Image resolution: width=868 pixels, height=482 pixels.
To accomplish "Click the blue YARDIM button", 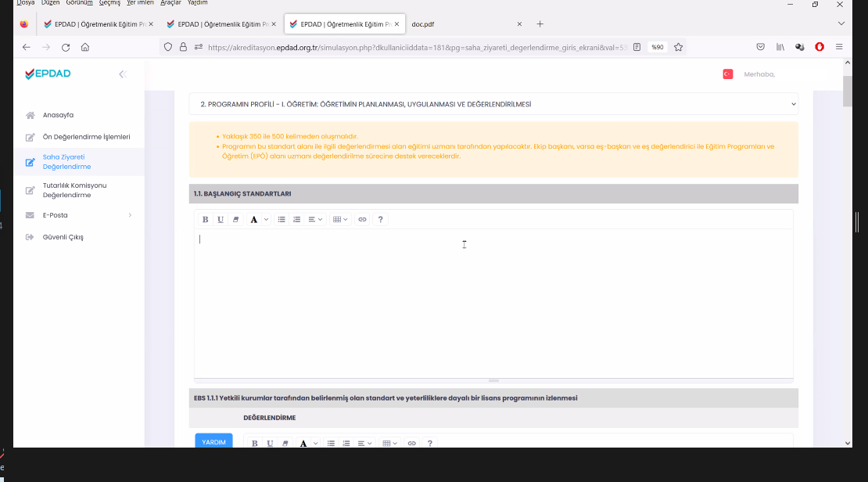I will pyautogui.click(x=213, y=442).
